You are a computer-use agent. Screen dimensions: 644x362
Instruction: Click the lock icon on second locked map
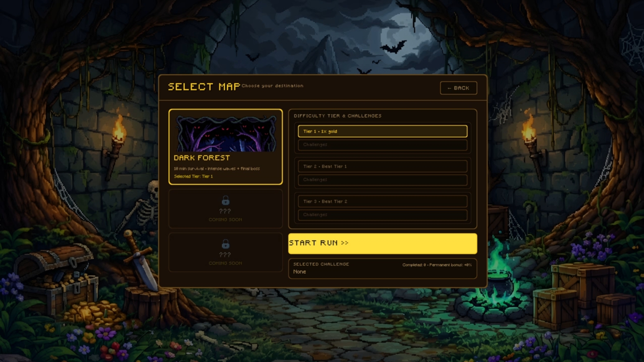click(225, 244)
